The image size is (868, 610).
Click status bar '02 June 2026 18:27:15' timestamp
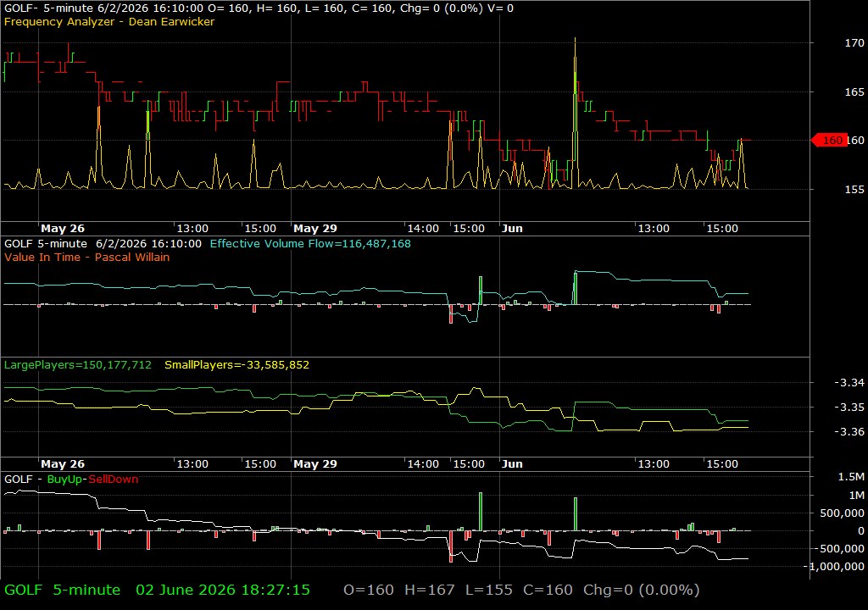click(x=223, y=590)
